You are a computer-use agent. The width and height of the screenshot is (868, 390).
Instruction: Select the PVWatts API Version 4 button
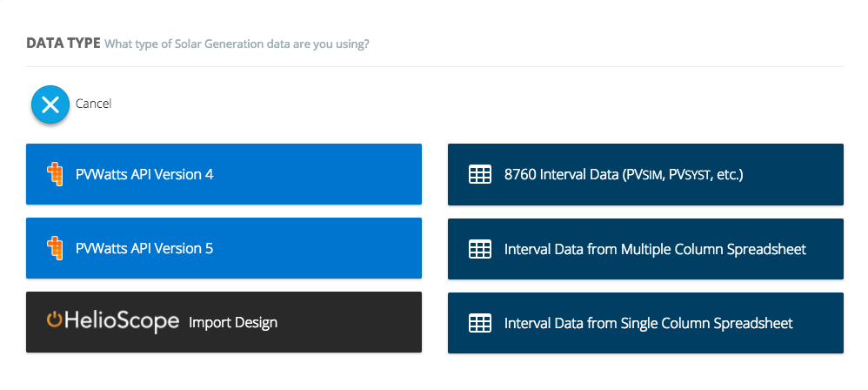(224, 174)
